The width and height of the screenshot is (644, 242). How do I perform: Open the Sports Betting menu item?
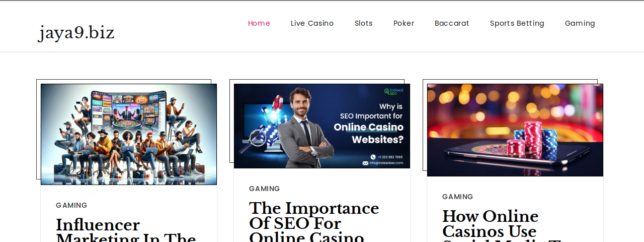pos(517,23)
